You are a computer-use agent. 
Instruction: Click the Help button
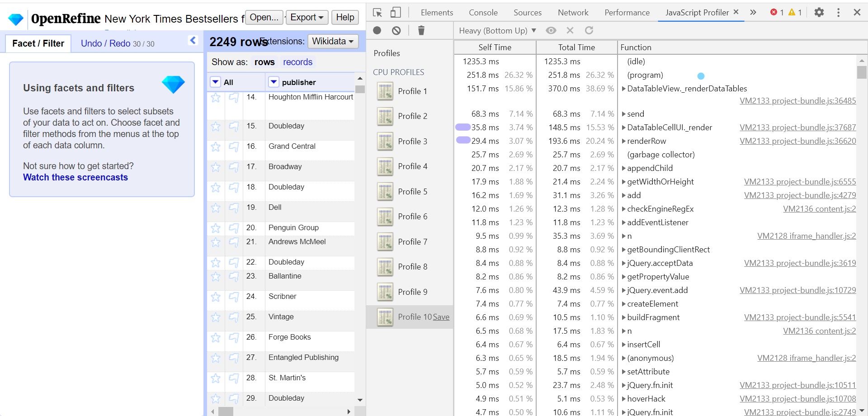pos(345,17)
